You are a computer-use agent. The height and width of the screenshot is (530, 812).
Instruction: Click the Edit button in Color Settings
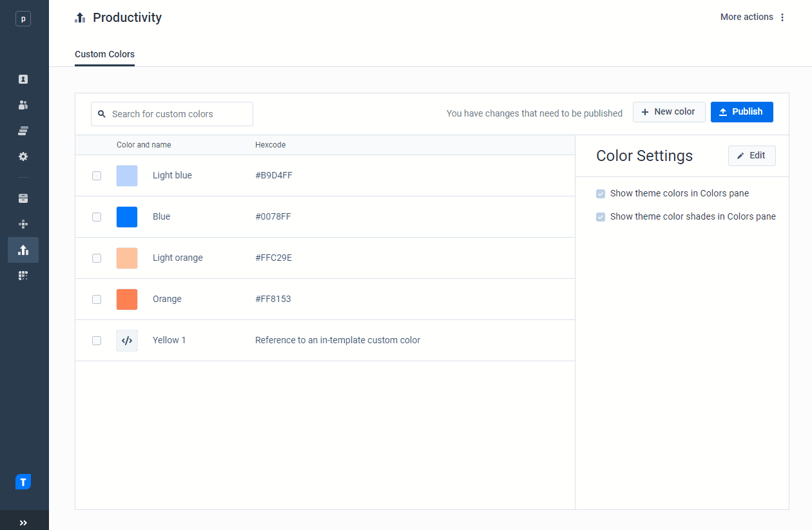tap(752, 156)
